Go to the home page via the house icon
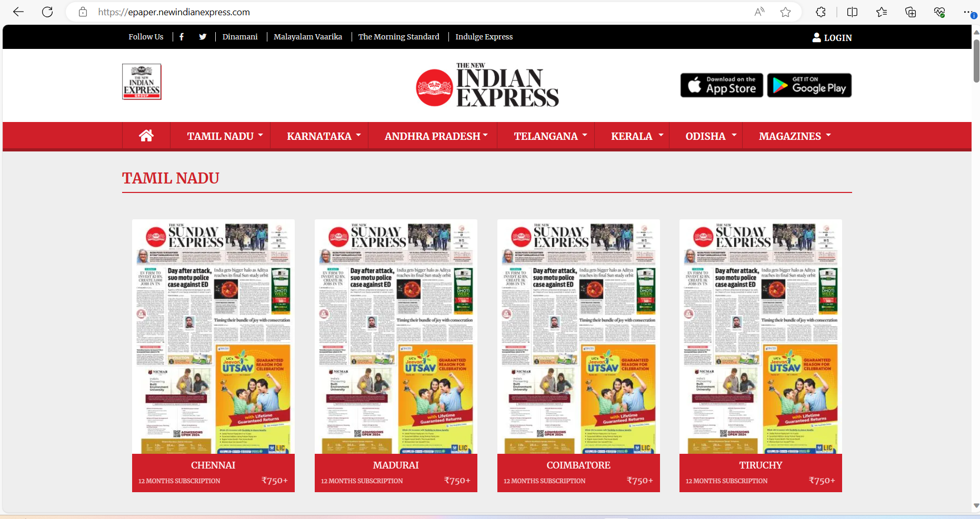Image resolution: width=980 pixels, height=519 pixels. [146, 136]
